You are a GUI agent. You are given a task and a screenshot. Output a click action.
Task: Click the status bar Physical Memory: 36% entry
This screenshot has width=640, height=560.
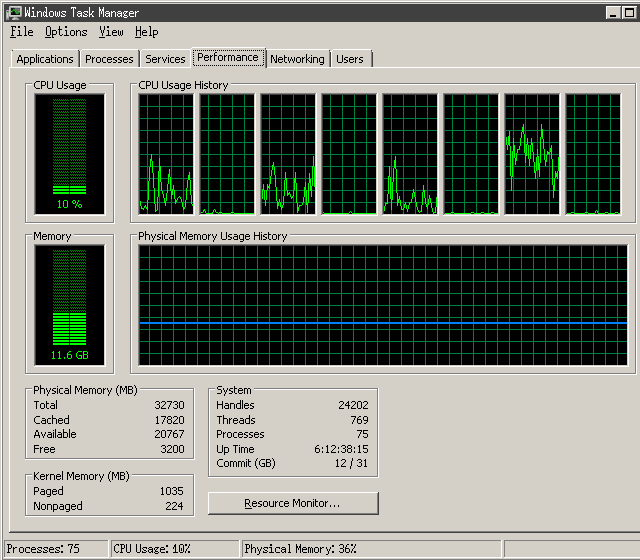tap(371, 549)
